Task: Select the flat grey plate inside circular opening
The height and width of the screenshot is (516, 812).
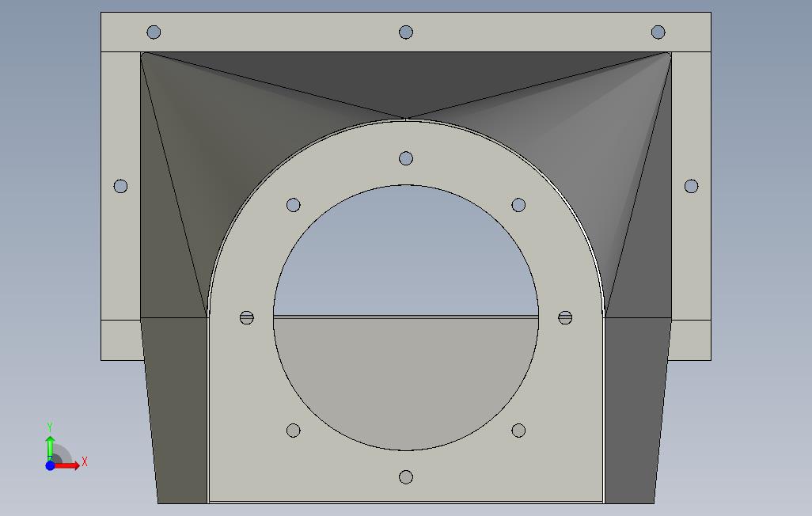Action: tap(406, 383)
